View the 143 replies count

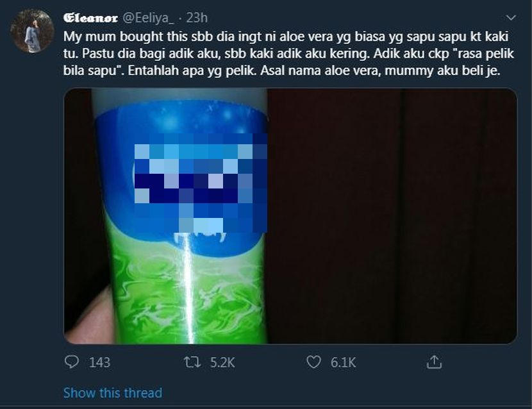99,362
